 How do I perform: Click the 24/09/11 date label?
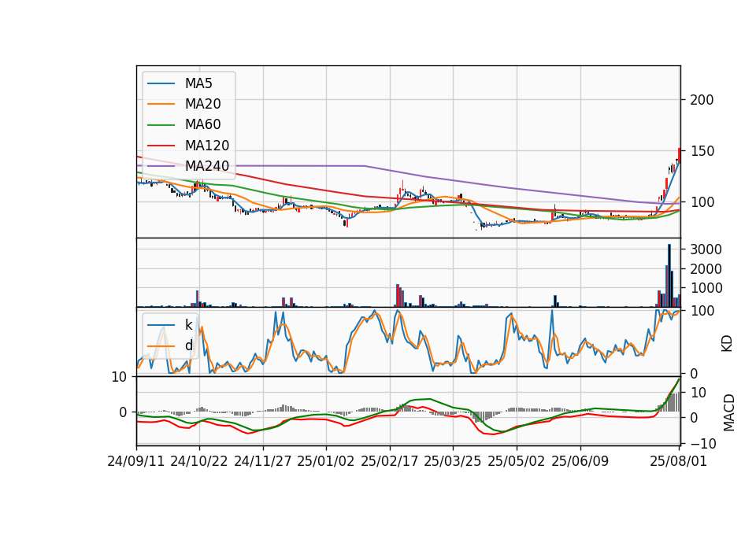pyautogui.click(x=136, y=461)
